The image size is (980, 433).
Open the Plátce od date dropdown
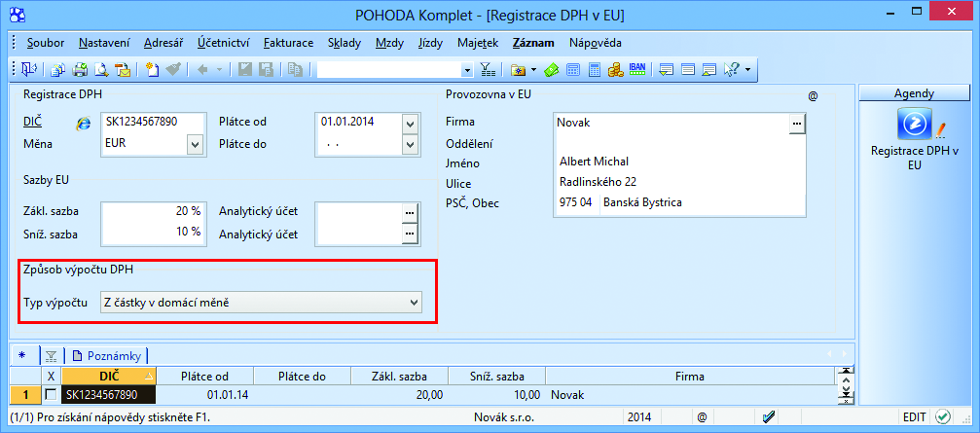click(410, 124)
